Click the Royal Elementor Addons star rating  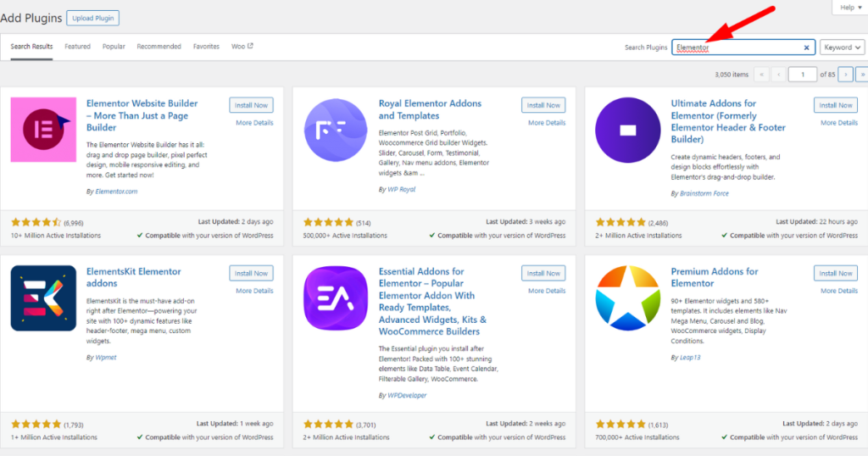(x=328, y=222)
